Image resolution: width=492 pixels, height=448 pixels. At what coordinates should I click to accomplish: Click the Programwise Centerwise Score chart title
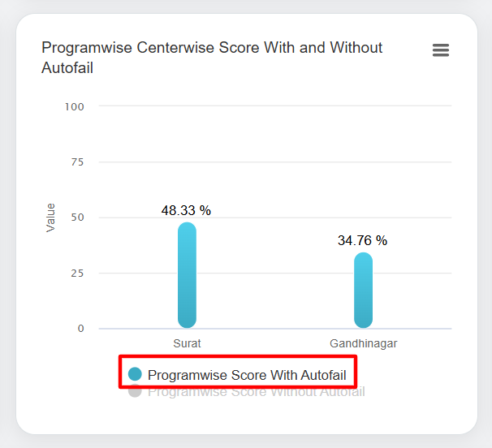tap(212, 58)
